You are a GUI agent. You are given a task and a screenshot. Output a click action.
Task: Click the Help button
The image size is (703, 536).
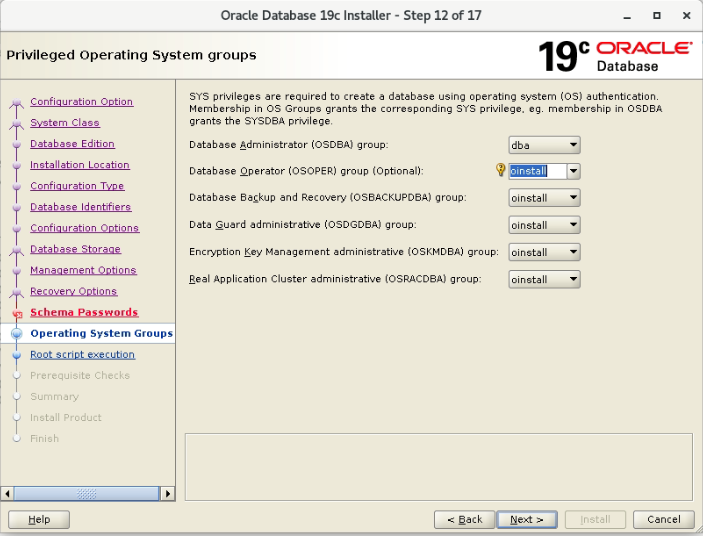coord(39,519)
